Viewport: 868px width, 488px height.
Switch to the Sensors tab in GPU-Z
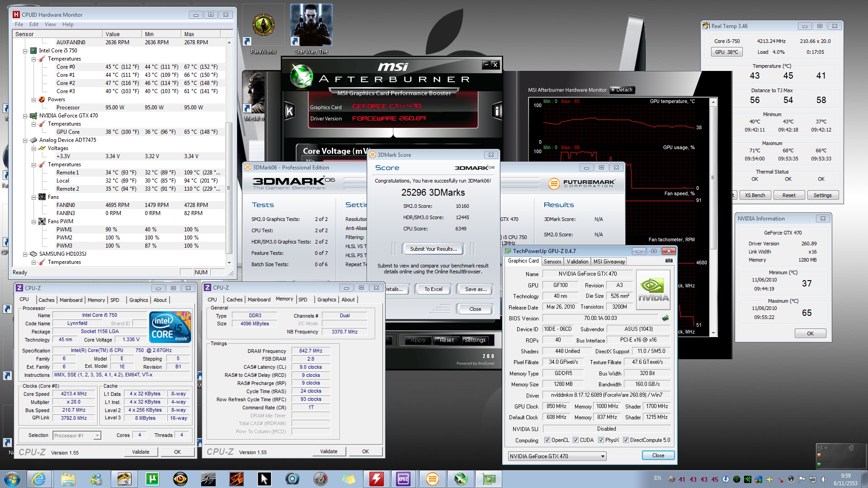point(552,262)
